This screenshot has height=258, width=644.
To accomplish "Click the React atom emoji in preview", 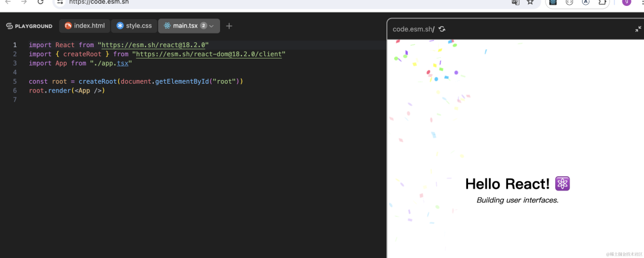I will (562, 183).
